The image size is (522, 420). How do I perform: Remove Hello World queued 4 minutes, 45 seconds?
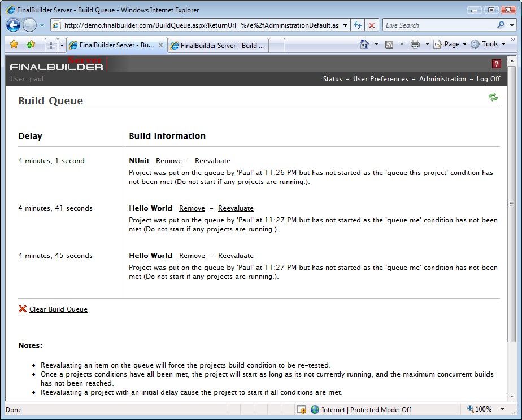pyautogui.click(x=192, y=256)
